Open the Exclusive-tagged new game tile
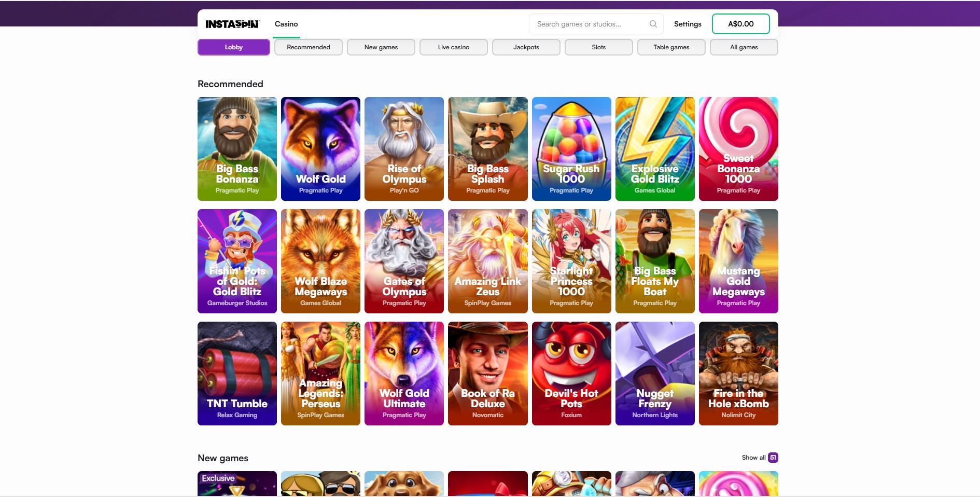Screen dimensions: 980x497 pos(237,484)
